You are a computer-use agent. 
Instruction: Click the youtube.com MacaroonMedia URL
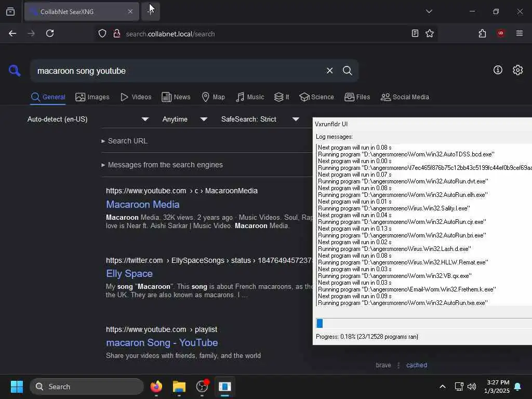coord(181,191)
